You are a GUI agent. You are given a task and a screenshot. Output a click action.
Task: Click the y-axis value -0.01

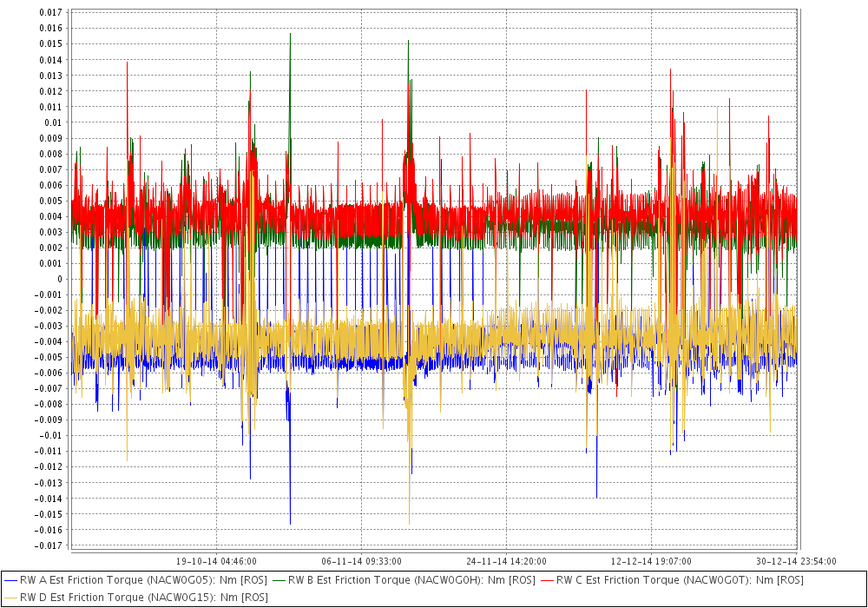point(51,436)
